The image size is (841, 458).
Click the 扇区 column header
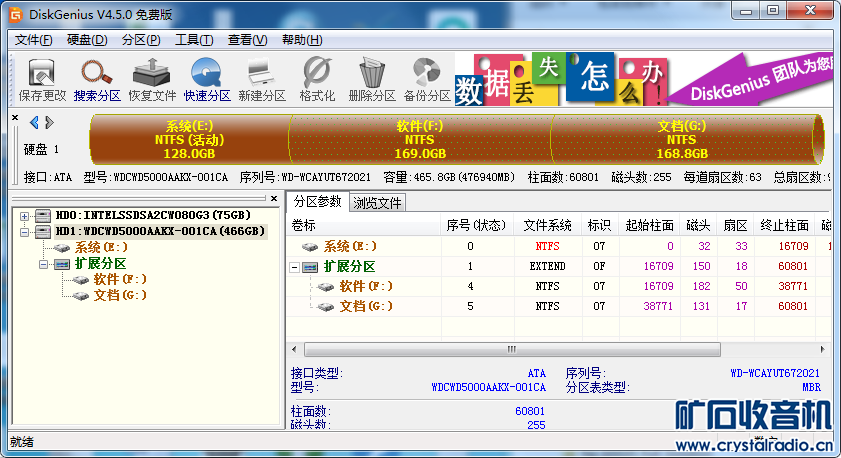(735, 225)
